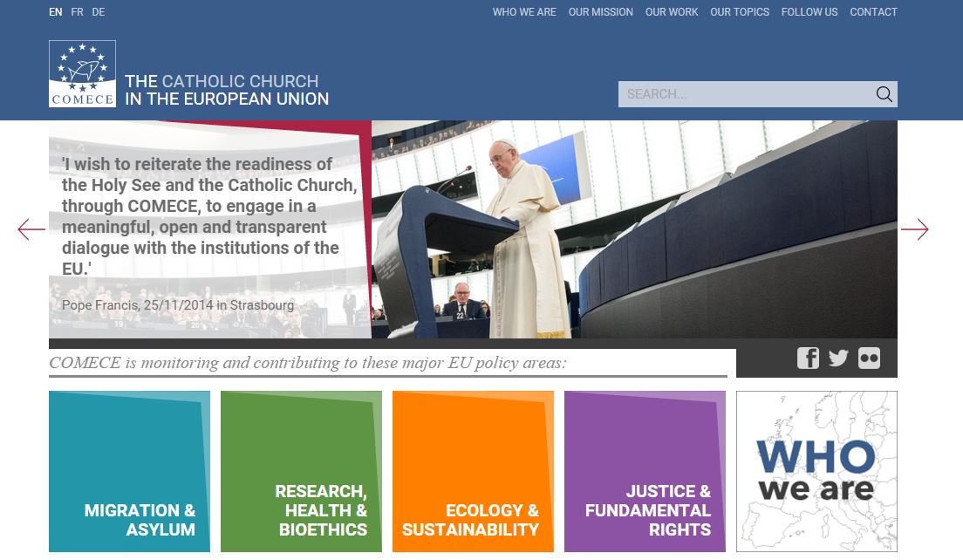Select the EN language option
Screen dimensions: 963x560
(x=55, y=11)
